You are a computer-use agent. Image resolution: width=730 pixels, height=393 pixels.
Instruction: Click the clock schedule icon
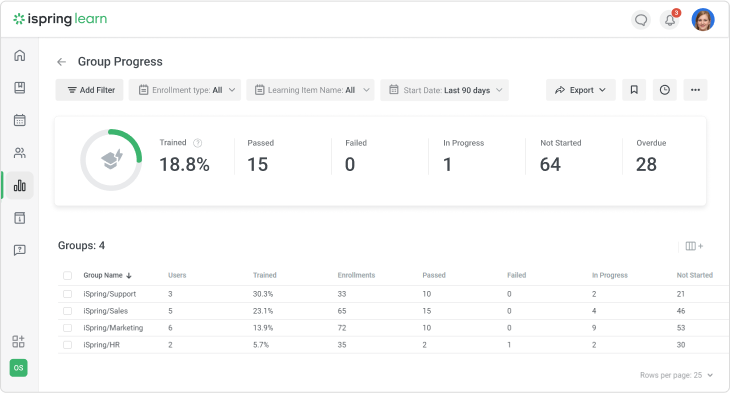click(x=665, y=90)
